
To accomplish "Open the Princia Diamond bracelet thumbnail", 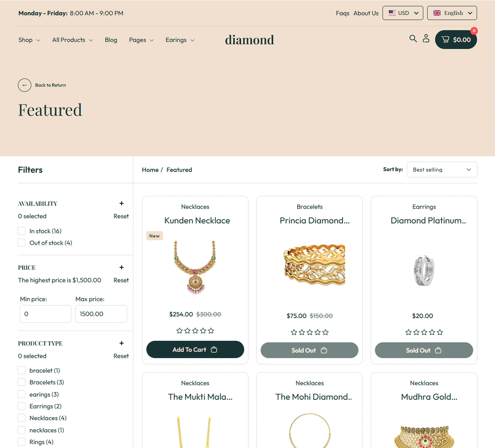I will (314, 265).
